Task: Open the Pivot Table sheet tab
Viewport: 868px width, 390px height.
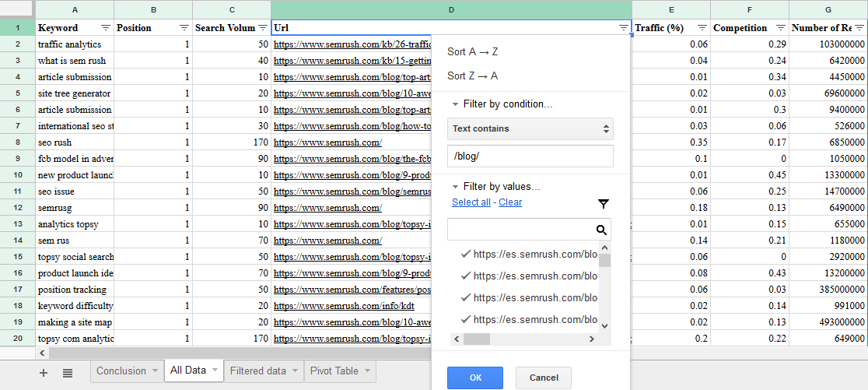Action: pyautogui.click(x=334, y=371)
